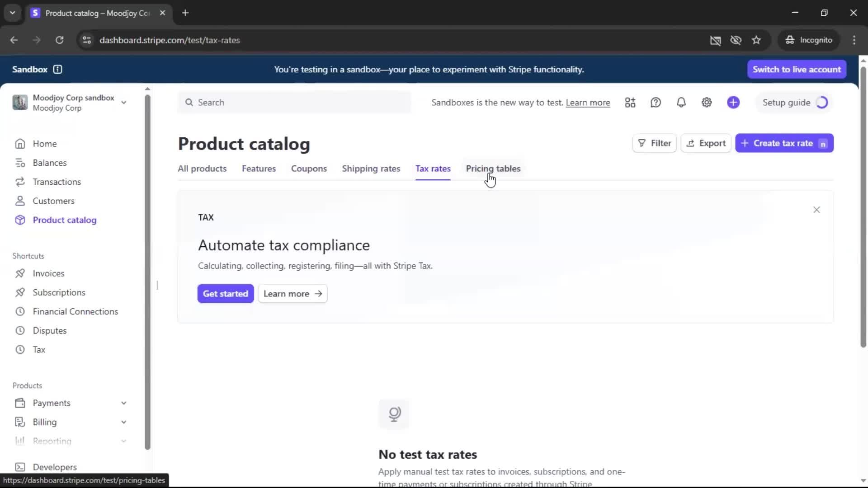Bookmark this page with star icon

(x=756, y=40)
